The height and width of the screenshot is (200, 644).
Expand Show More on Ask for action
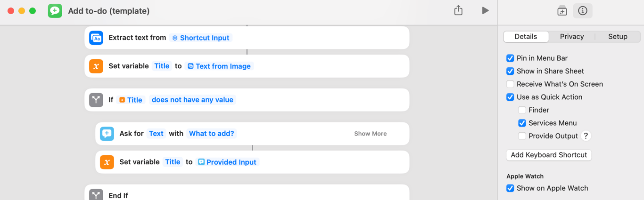[370, 134]
